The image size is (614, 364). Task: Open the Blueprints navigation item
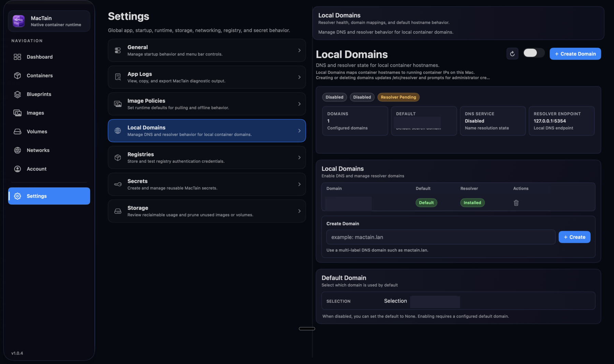[x=49, y=94]
